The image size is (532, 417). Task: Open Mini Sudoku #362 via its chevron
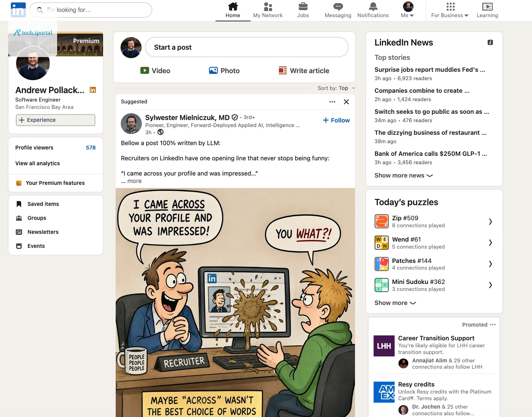pyautogui.click(x=490, y=285)
